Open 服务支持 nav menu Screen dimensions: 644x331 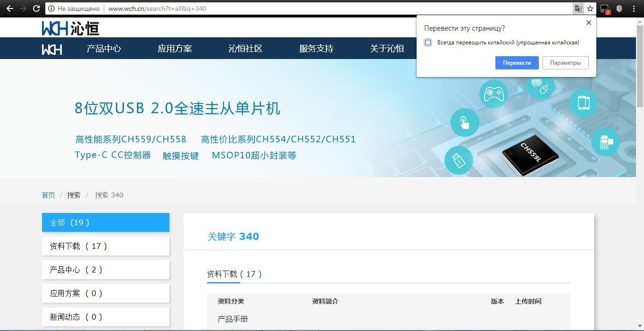click(316, 49)
